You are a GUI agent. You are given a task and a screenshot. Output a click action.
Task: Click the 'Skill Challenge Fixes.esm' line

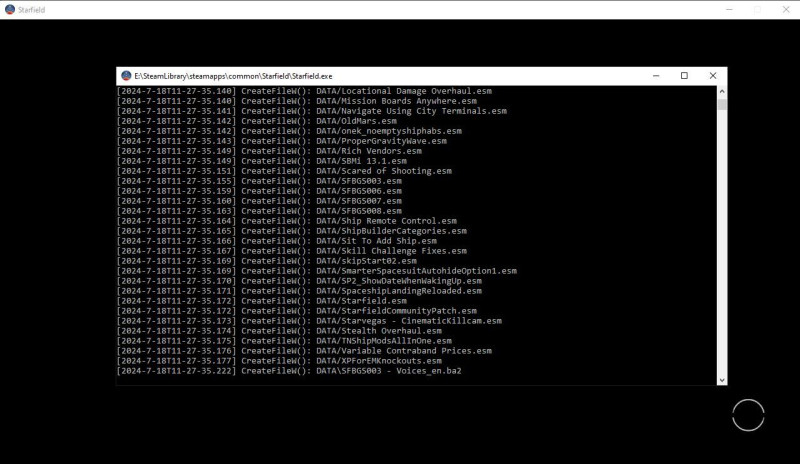[292, 251]
